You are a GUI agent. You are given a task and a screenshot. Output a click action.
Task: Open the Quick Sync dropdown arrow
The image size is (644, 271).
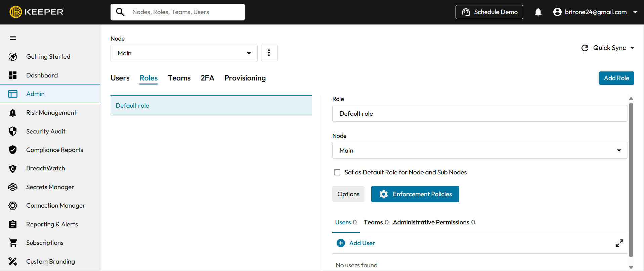632,48
